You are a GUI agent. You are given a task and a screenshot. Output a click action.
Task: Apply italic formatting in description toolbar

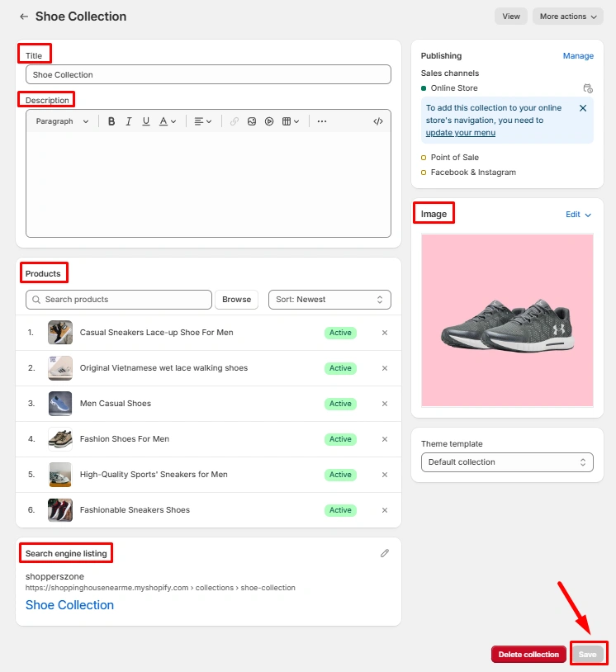tap(129, 121)
